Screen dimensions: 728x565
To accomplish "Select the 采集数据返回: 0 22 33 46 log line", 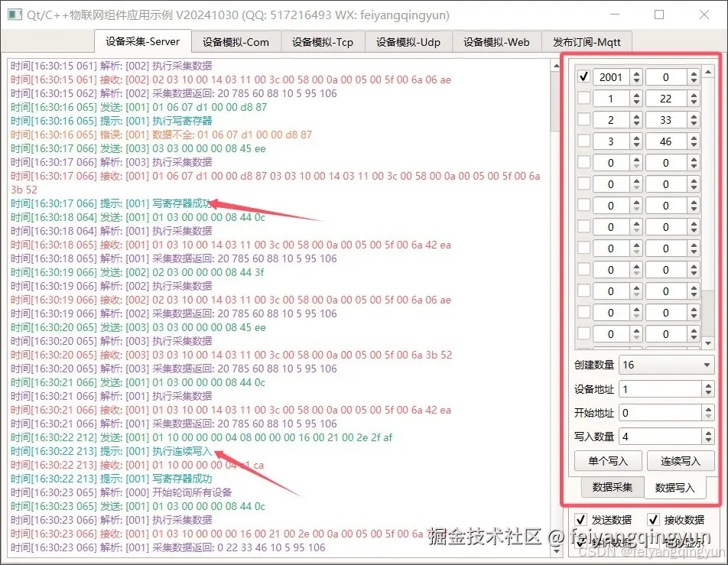I will coord(168,548).
